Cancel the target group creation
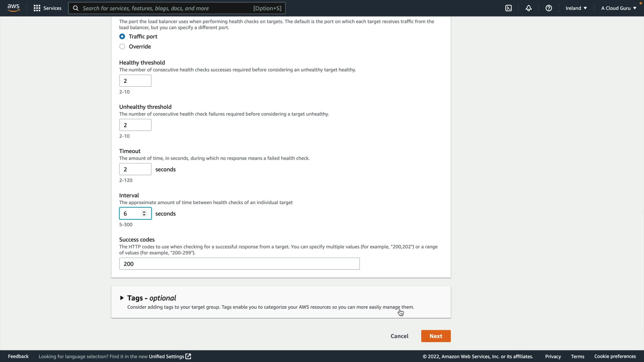This screenshot has height=362, width=644. pos(399,336)
